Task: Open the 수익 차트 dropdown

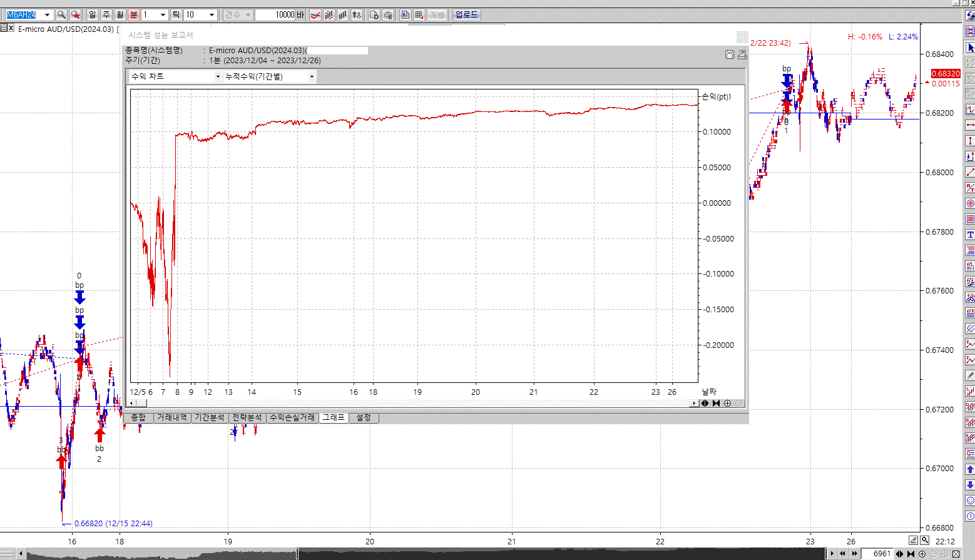Action: [x=175, y=76]
